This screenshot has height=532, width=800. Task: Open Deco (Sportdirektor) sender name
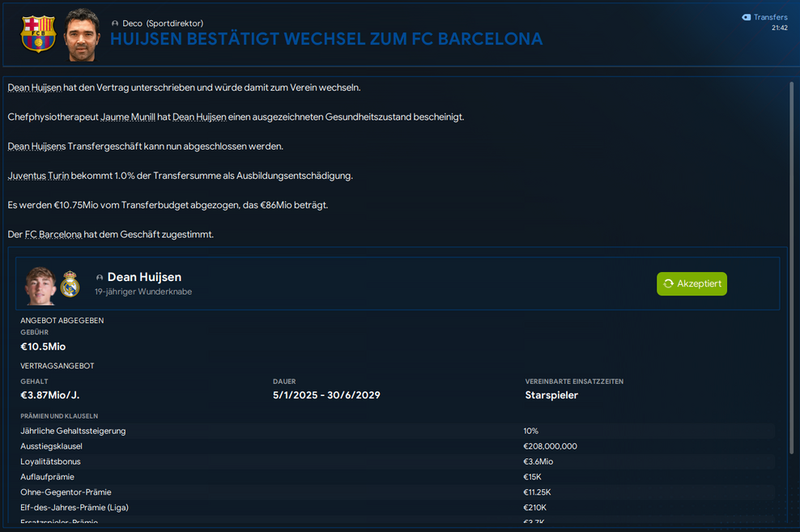tap(163, 23)
